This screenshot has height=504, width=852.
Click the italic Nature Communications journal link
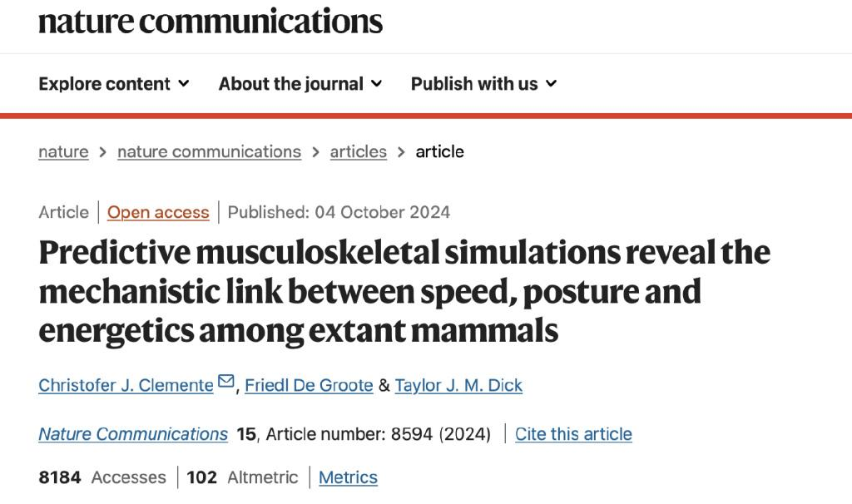[133, 434]
